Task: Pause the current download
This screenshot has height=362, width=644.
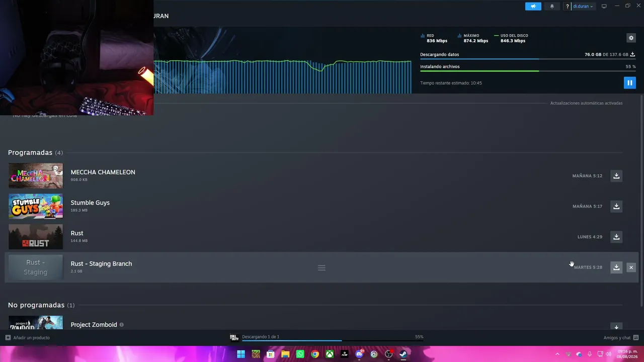Action: pyautogui.click(x=629, y=83)
